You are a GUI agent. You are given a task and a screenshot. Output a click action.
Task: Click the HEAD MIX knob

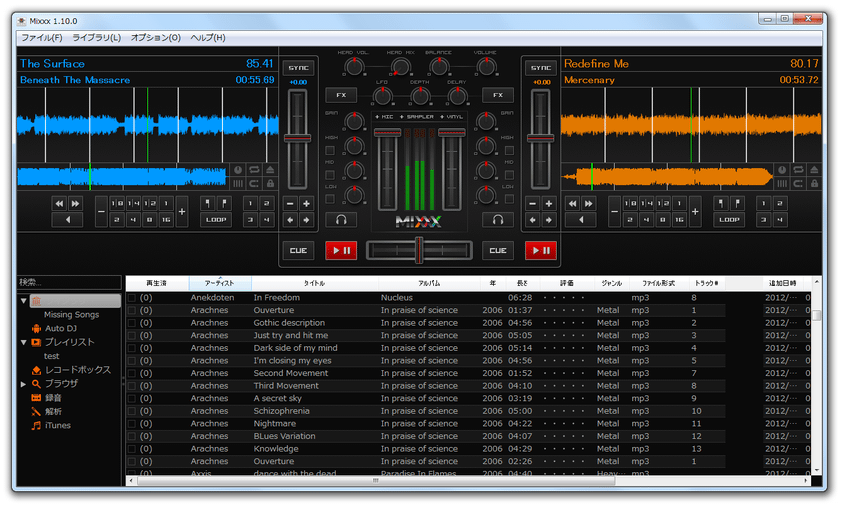400,67
